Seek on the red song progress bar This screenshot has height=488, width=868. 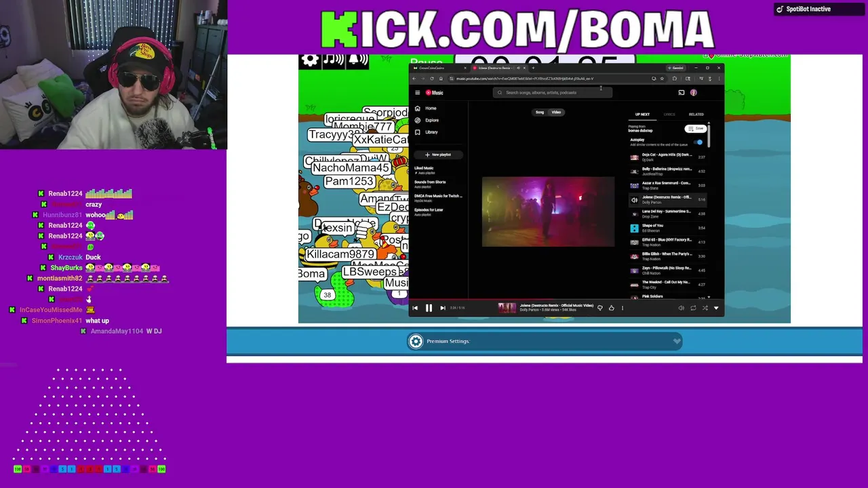pos(566,299)
